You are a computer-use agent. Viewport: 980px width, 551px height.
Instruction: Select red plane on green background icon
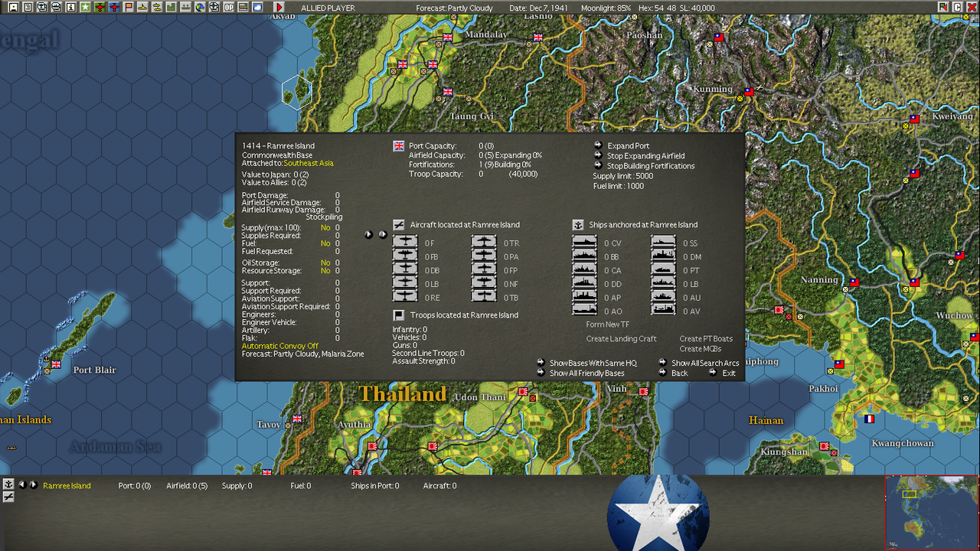click(100, 8)
